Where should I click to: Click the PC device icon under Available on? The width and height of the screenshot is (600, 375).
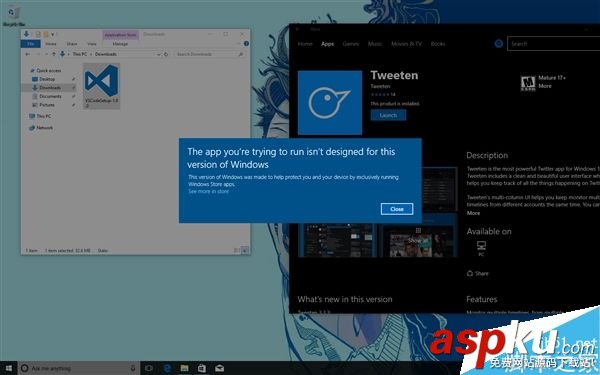point(481,248)
